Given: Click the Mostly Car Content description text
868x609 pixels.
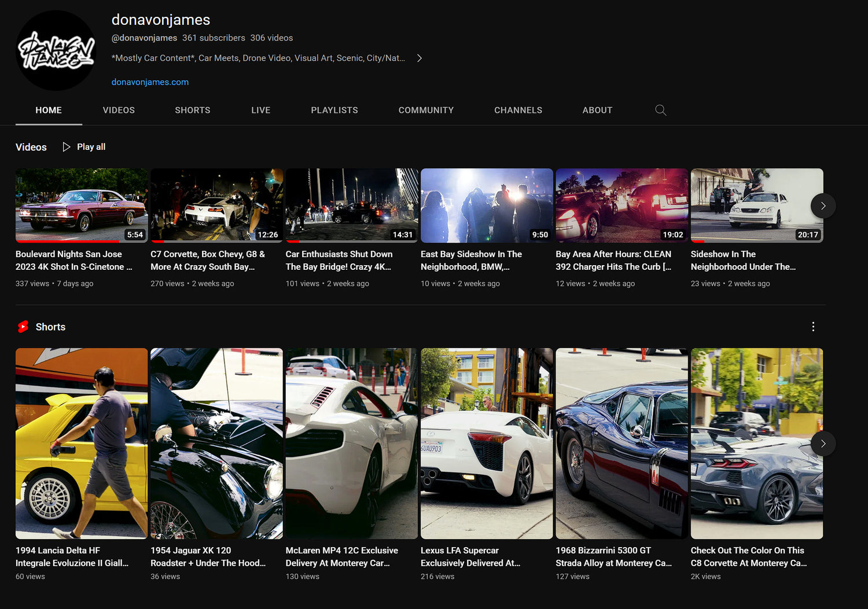Looking at the screenshot, I should pos(258,58).
